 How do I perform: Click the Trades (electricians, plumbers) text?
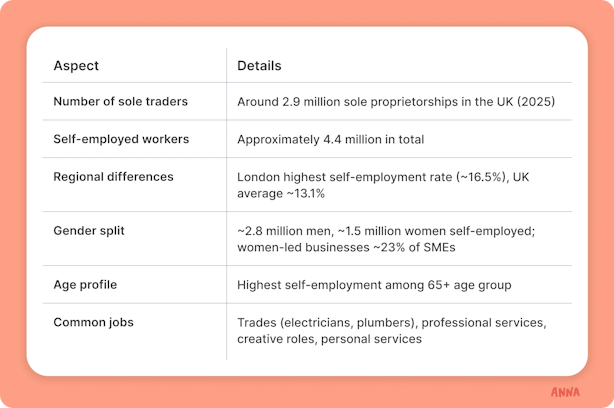(x=327, y=323)
